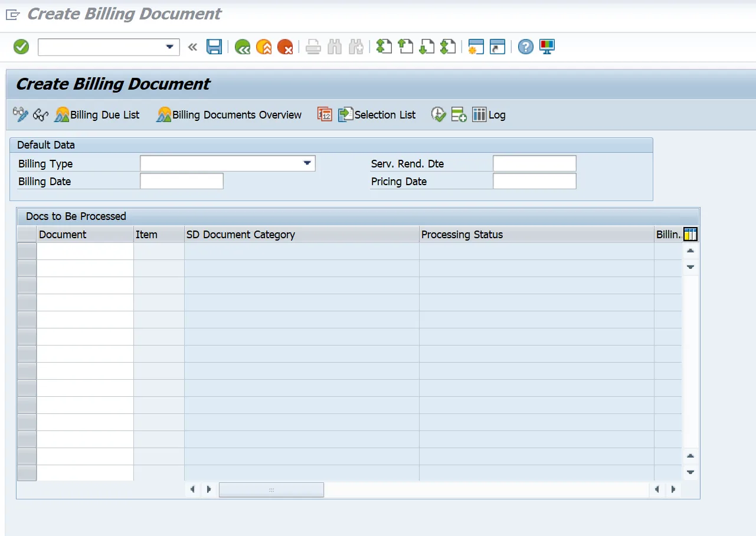Click the Customize Local Layout monitor icon
The height and width of the screenshot is (536, 756).
pyautogui.click(x=547, y=47)
